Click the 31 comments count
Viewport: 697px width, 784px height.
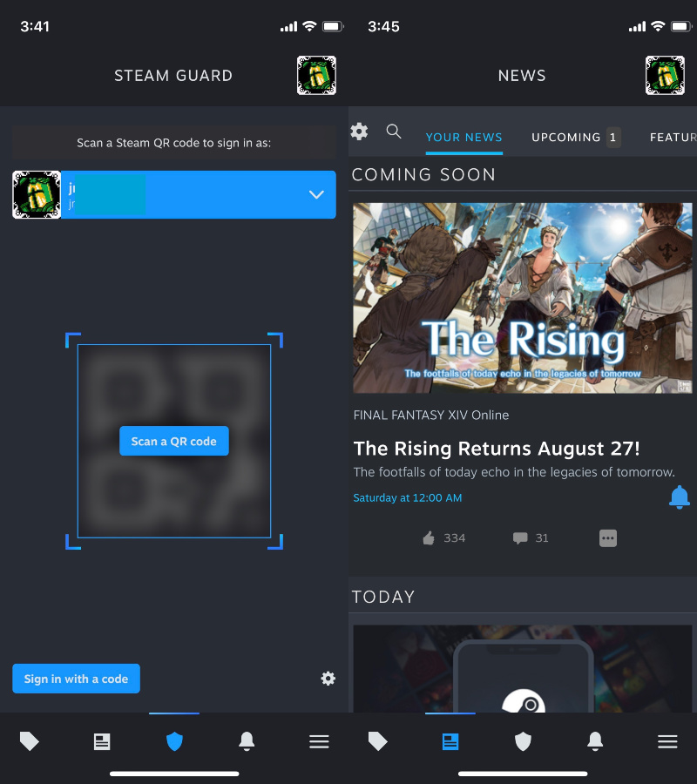(542, 538)
